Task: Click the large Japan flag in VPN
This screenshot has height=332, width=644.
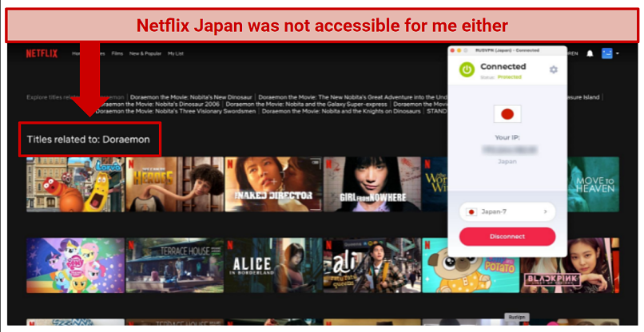Action: click(x=507, y=114)
